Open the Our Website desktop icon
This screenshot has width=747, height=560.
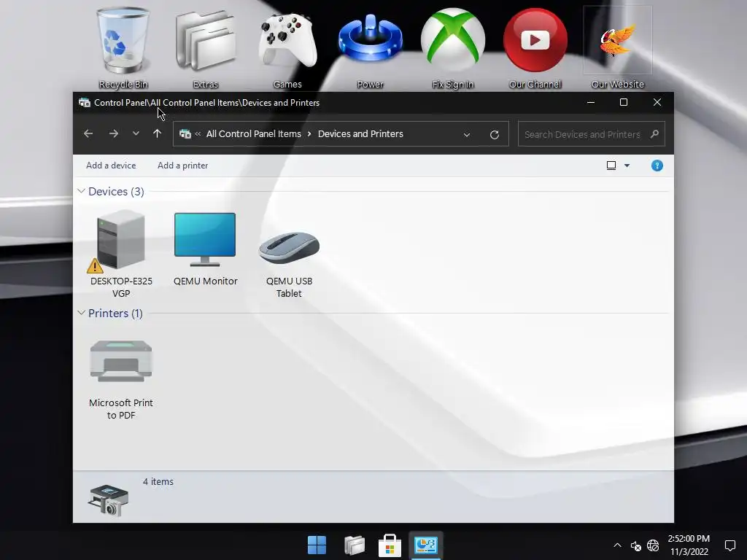point(617,47)
